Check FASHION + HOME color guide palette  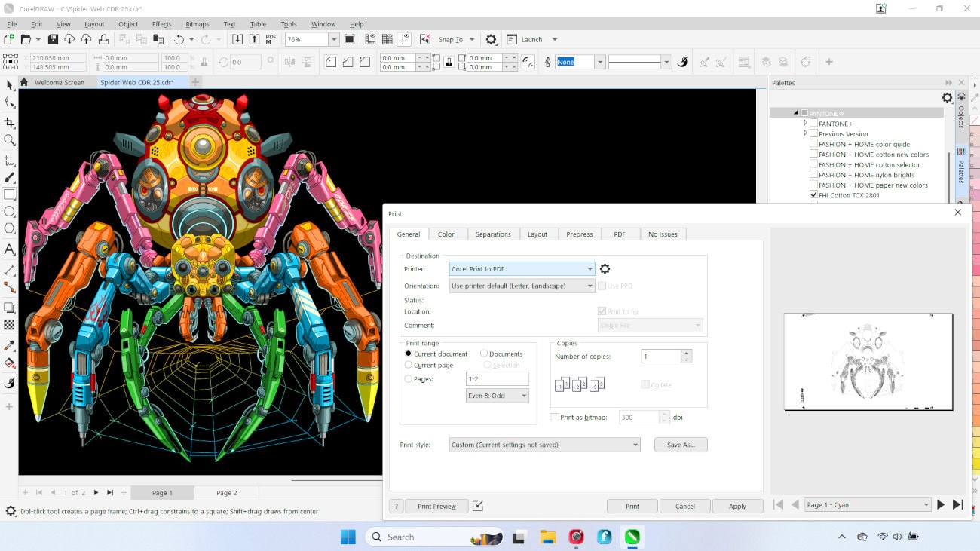pos(813,144)
